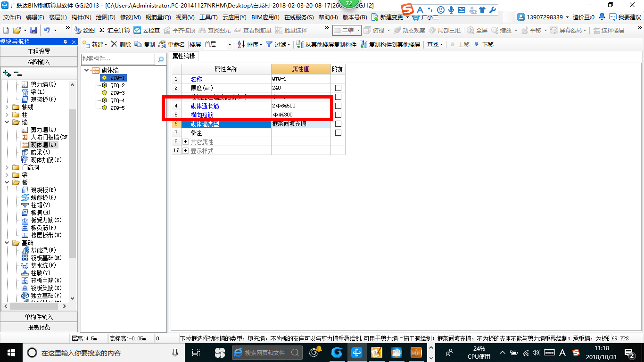The width and height of the screenshot is (644, 362).
Task: Click the component search magnifier icon
Action: 161,59
